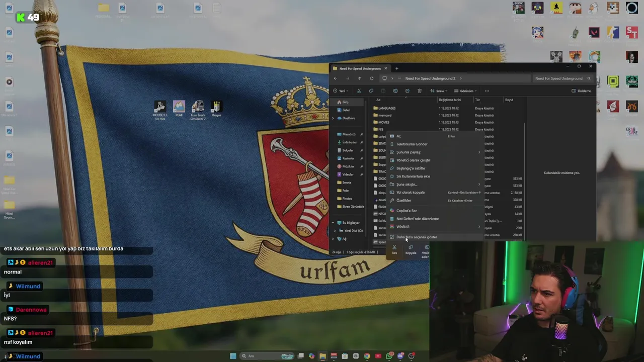Open Masaüstü in navigation pane
Image resolution: width=644 pixels, height=362 pixels.
pyautogui.click(x=346, y=134)
